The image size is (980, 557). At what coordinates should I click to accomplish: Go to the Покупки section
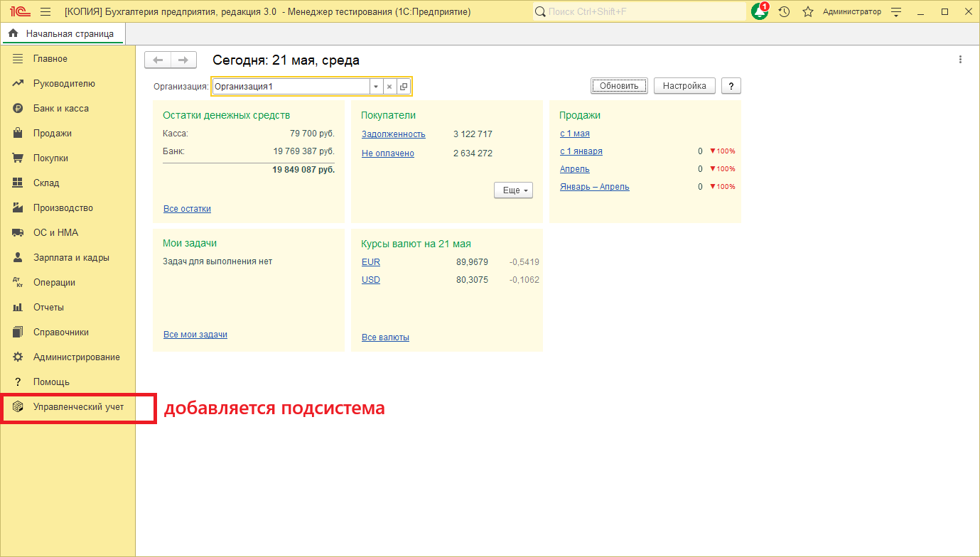[68, 158]
